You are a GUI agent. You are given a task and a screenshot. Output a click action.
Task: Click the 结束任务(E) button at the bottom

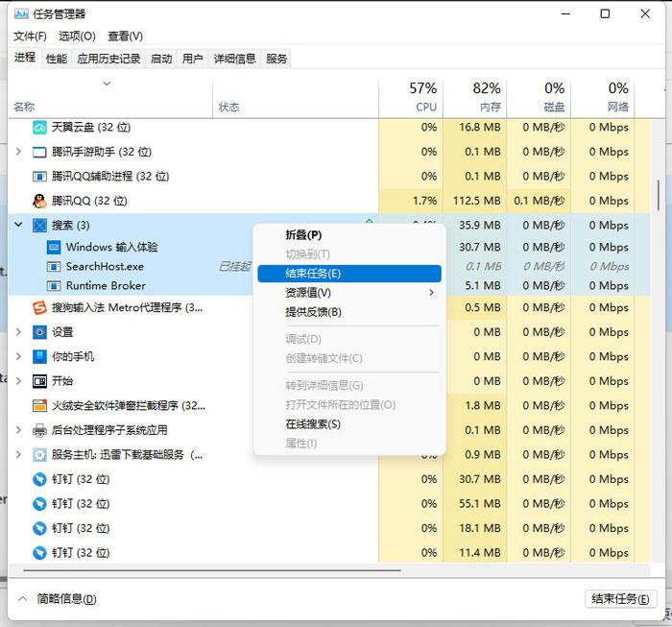click(x=620, y=599)
